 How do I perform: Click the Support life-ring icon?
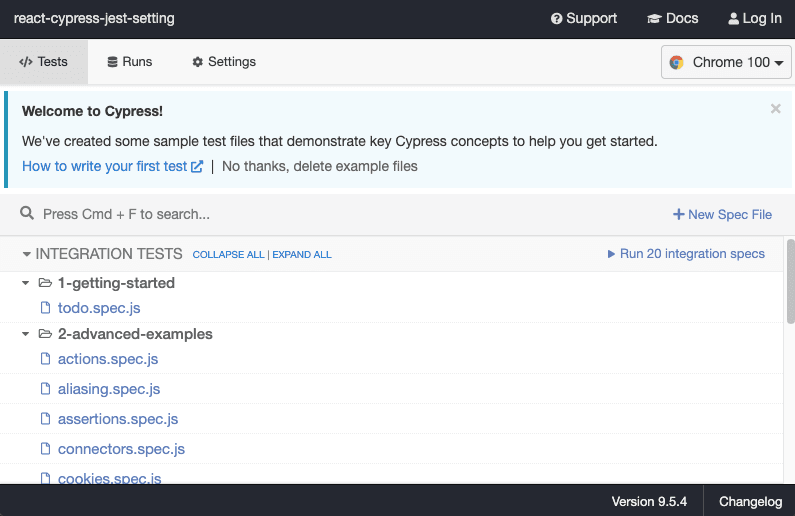557,19
